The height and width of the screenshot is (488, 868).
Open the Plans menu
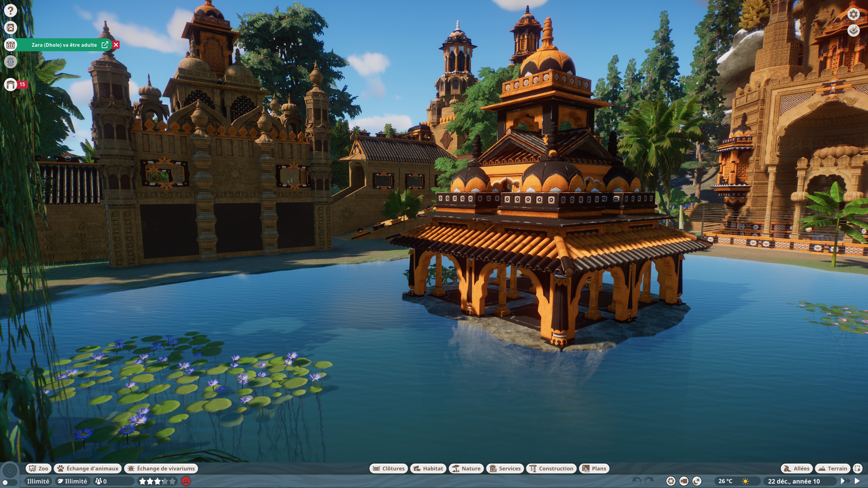(594, 468)
